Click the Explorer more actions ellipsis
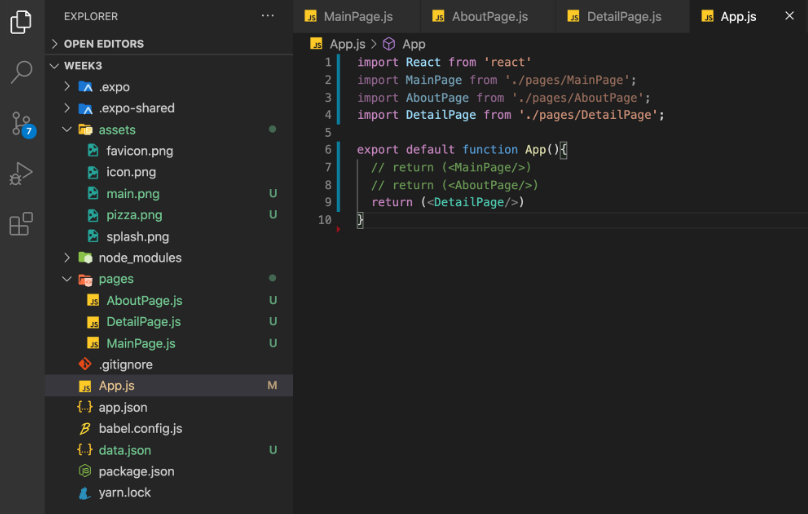This screenshot has height=514, width=808. pyautogui.click(x=267, y=16)
